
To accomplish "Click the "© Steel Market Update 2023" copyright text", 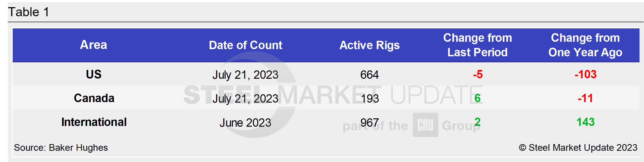I will [x=578, y=147].
